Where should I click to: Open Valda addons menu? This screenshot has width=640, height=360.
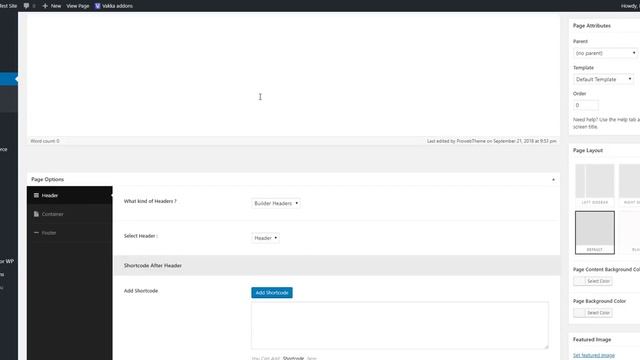[113, 6]
